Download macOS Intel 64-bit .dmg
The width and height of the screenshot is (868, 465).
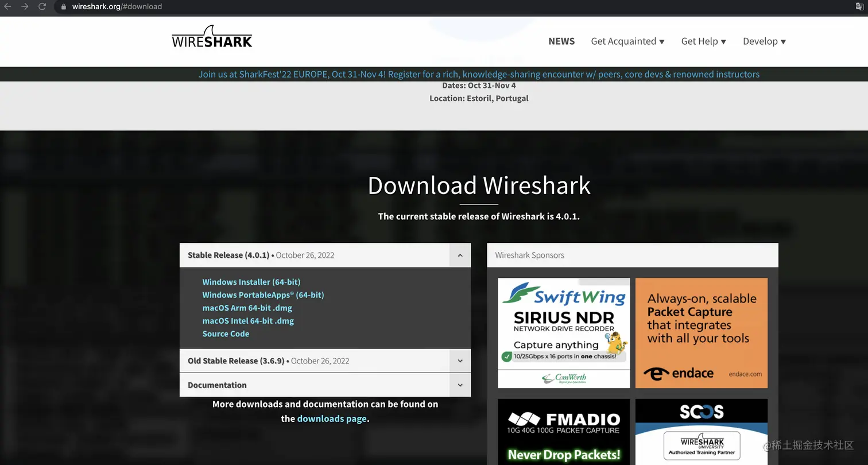(248, 321)
